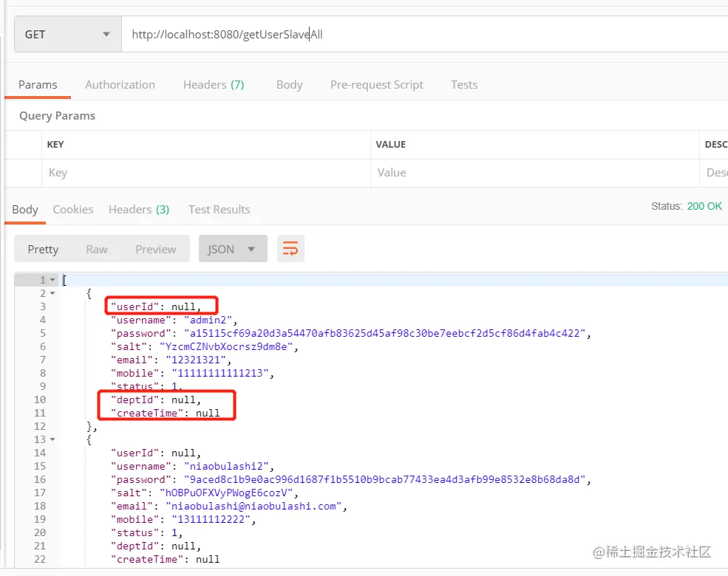The width and height of the screenshot is (728, 576).
Task: Collapse the second object at line 13
Action: [x=52, y=439]
